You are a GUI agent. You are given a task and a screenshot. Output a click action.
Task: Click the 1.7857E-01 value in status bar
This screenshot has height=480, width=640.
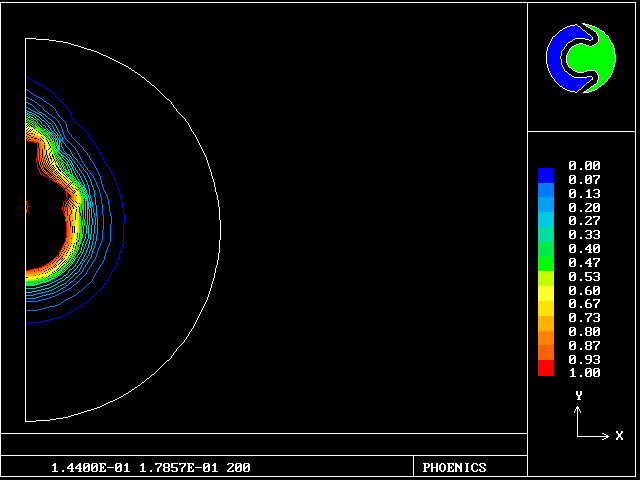[177, 467]
